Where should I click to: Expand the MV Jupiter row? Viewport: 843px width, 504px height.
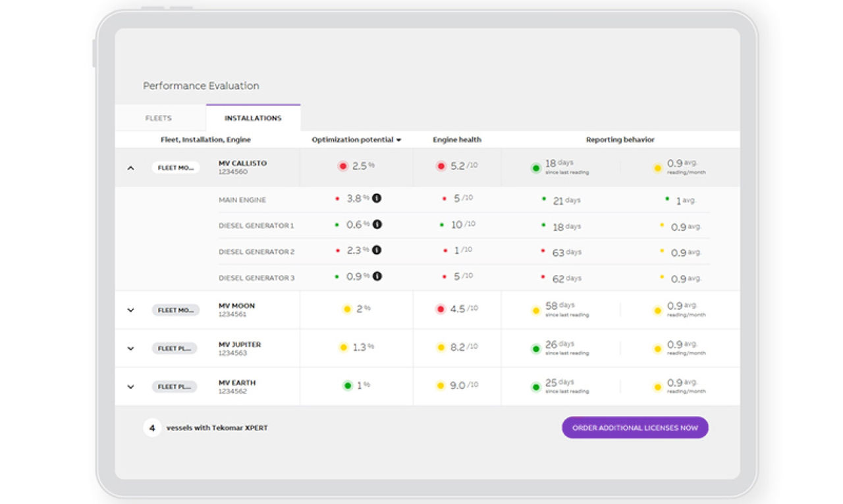(x=130, y=348)
